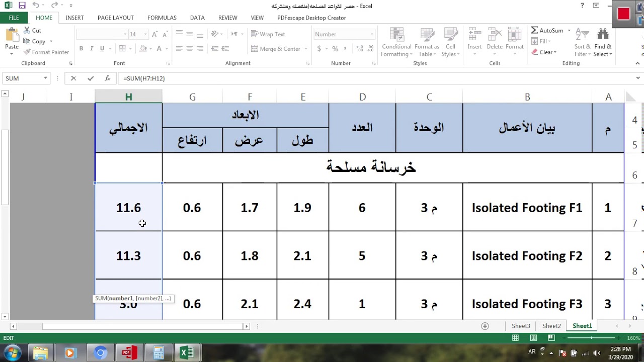Open Find & Select binoculars
The image size is (644, 362).
(603, 34)
